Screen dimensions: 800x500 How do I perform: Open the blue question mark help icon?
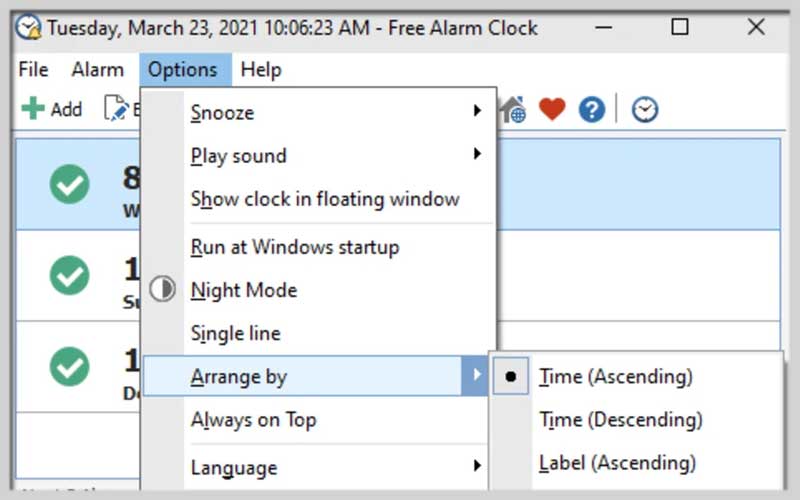(x=592, y=109)
